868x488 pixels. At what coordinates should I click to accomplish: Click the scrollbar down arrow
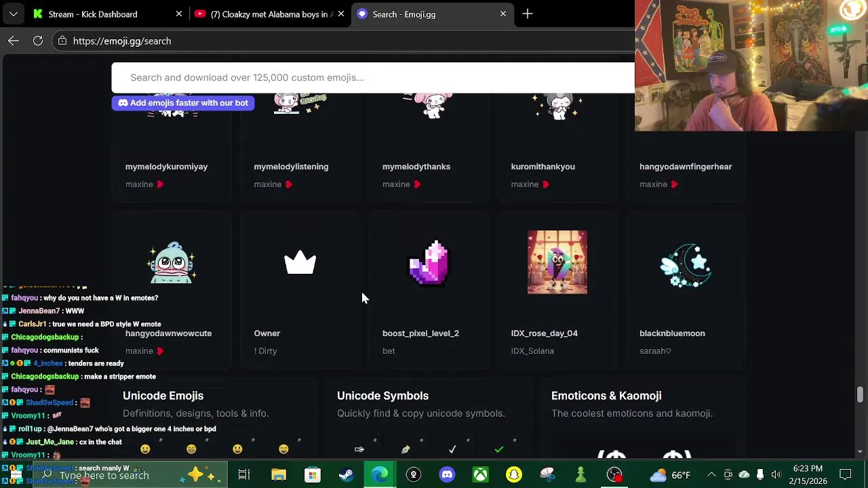tap(861, 451)
